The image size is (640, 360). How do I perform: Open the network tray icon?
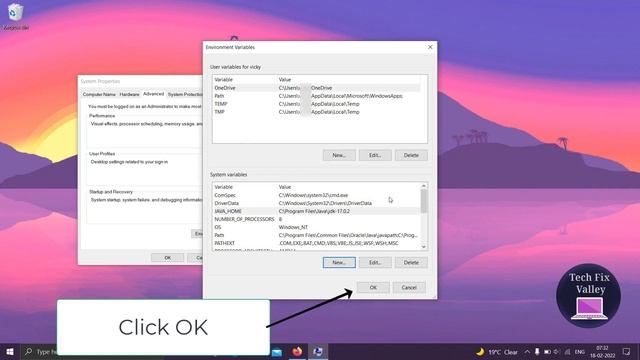pos(567,352)
